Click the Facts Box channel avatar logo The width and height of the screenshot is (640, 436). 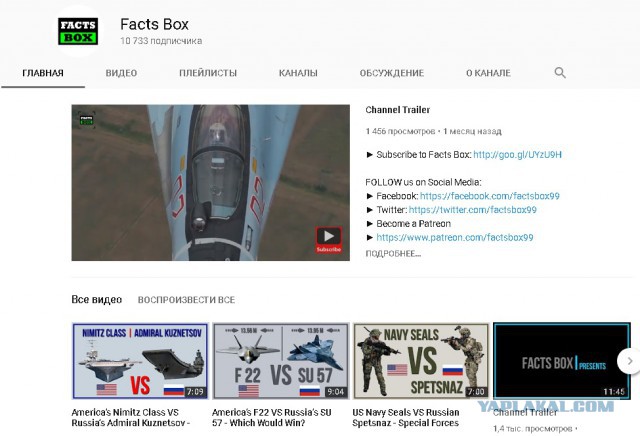(78, 31)
